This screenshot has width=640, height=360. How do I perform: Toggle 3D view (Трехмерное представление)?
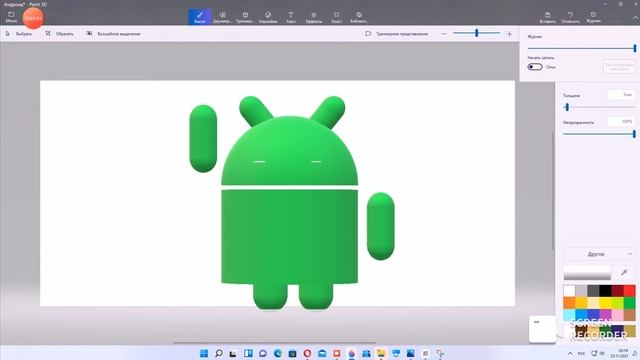point(396,34)
